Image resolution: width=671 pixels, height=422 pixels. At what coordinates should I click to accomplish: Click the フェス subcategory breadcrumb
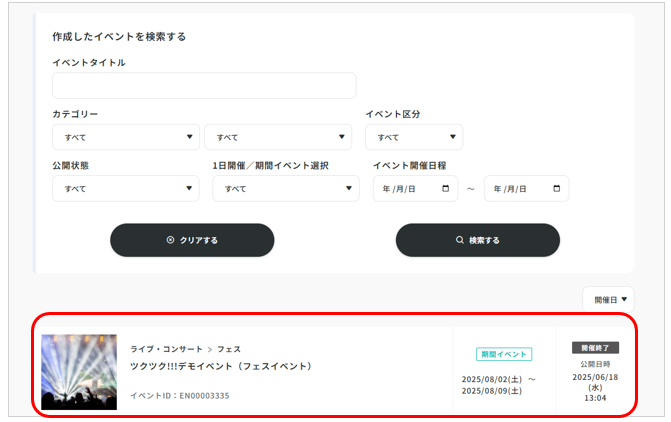click(229, 349)
